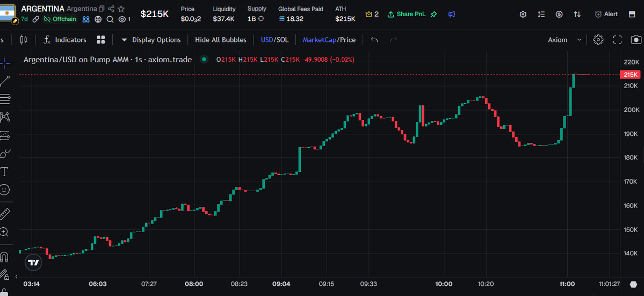644x296 pixels.
Task: Switch currency to USD/SOL toggle
Action: pos(275,40)
